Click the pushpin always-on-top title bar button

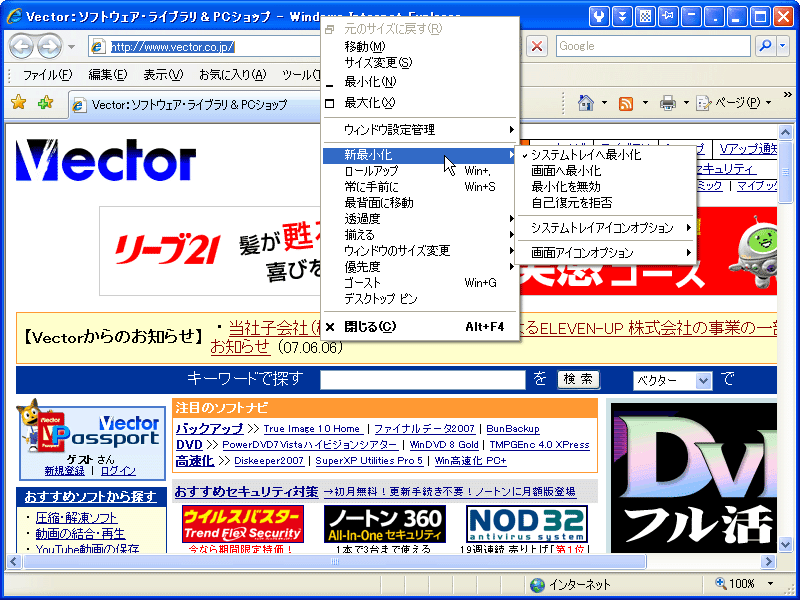[x=668, y=16]
